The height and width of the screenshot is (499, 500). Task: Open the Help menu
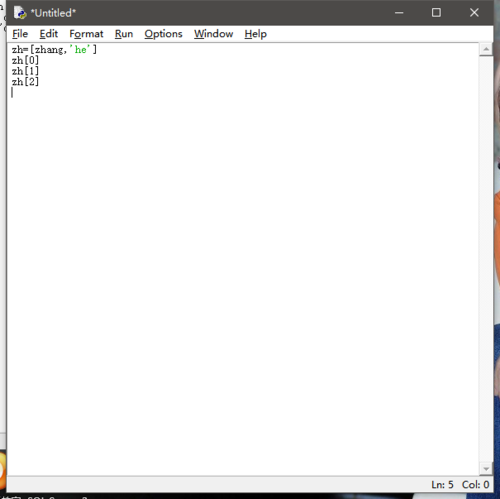pos(255,34)
